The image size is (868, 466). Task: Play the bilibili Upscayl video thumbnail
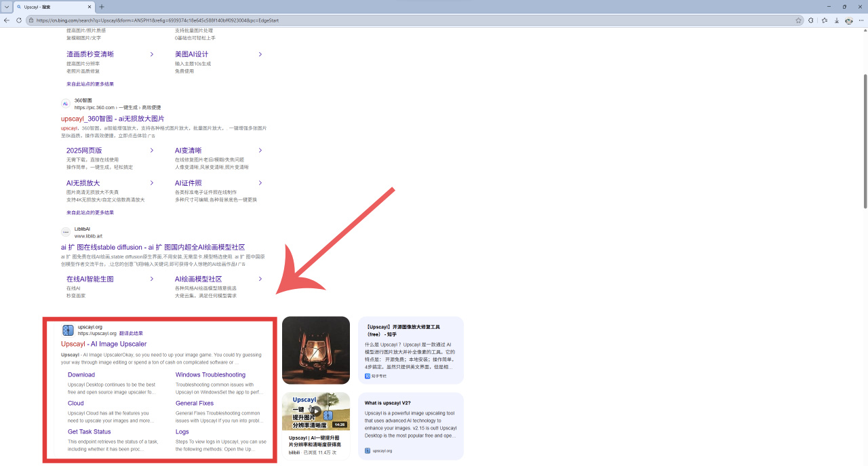point(316,411)
